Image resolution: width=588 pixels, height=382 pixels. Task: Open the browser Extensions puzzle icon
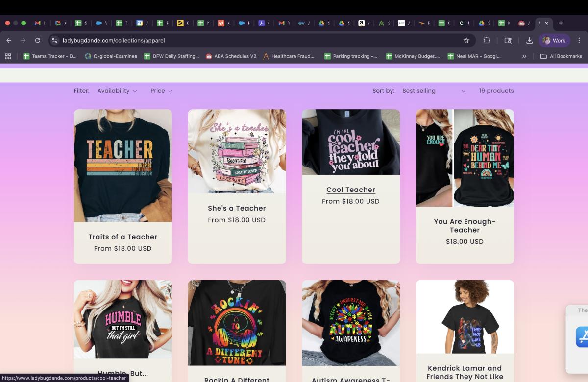click(x=487, y=41)
